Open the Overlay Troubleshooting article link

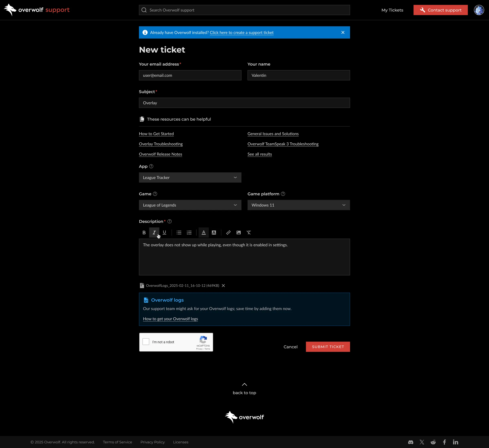(x=161, y=144)
